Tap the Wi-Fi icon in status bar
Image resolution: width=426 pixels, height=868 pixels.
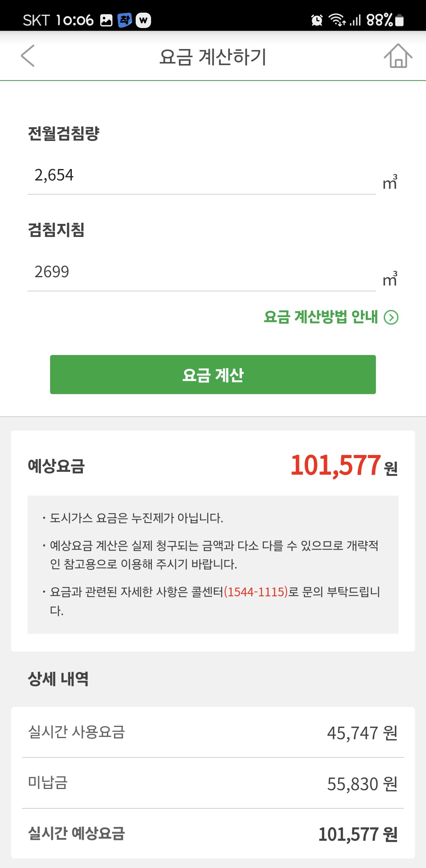point(337,20)
